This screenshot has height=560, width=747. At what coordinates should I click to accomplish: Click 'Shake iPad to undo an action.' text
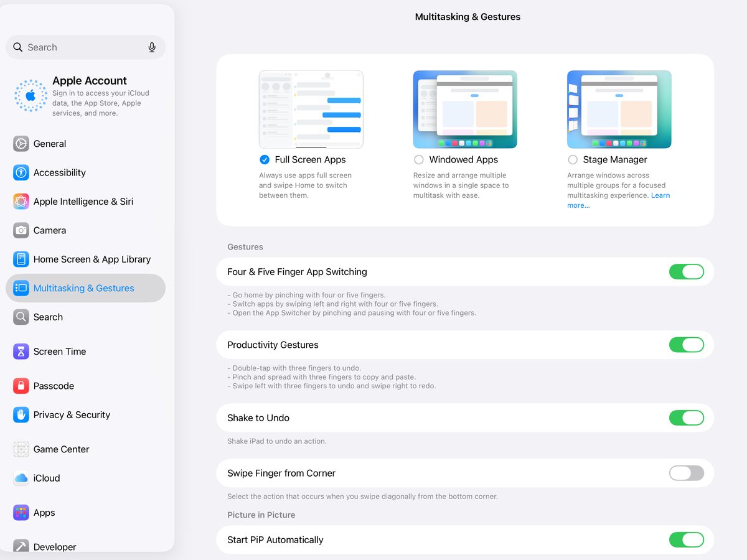[277, 441]
